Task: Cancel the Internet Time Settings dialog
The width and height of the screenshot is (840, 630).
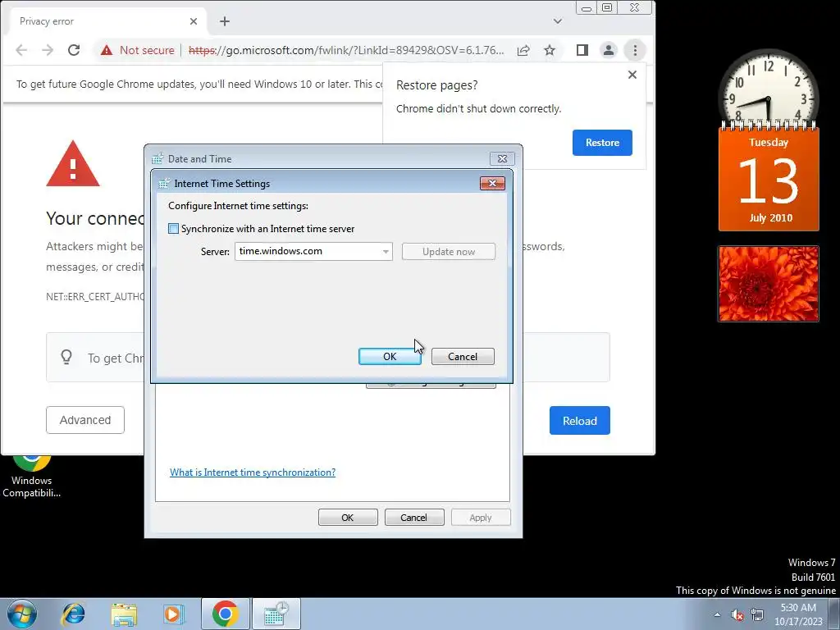Action: (463, 357)
